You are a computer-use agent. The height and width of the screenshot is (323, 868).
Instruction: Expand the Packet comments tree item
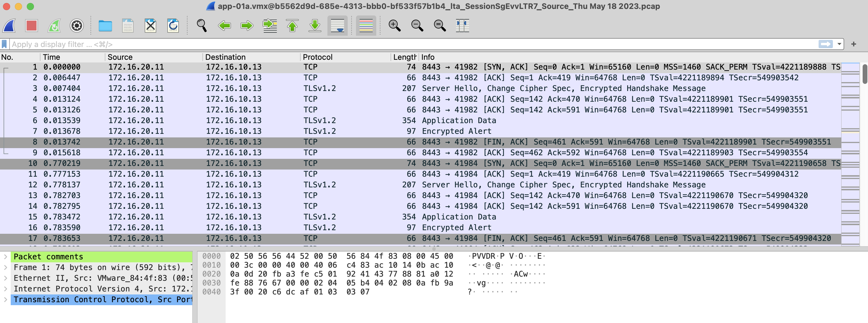[6, 257]
